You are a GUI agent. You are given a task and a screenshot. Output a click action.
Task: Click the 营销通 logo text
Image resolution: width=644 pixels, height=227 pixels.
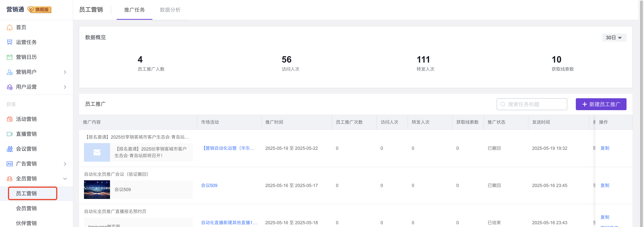tap(15, 9)
